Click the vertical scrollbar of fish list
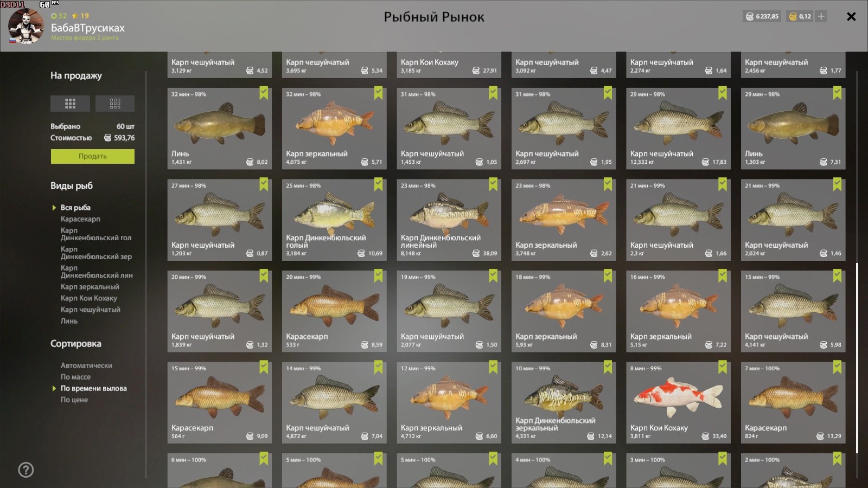868x488 pixels. click(857, 358)
